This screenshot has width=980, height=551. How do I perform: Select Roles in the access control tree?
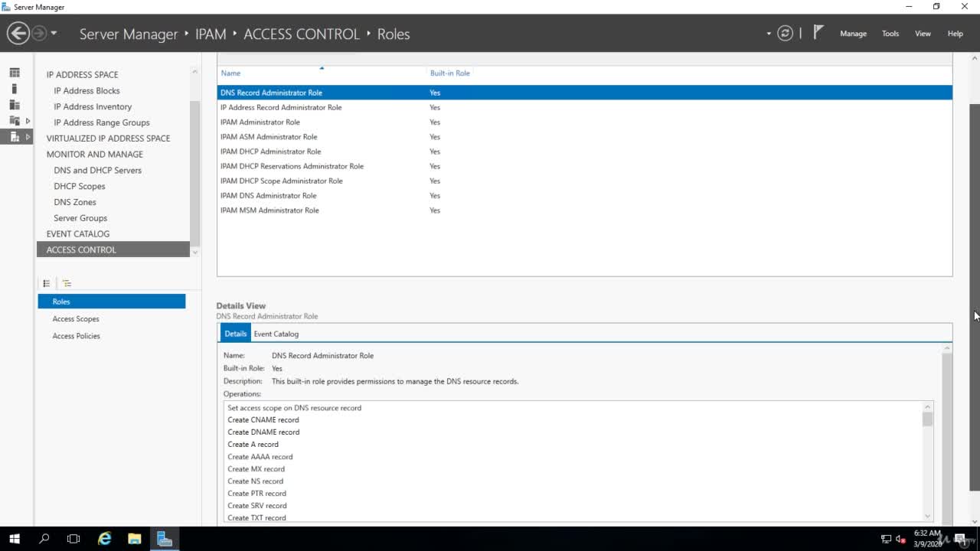click(x=112, y=302)
